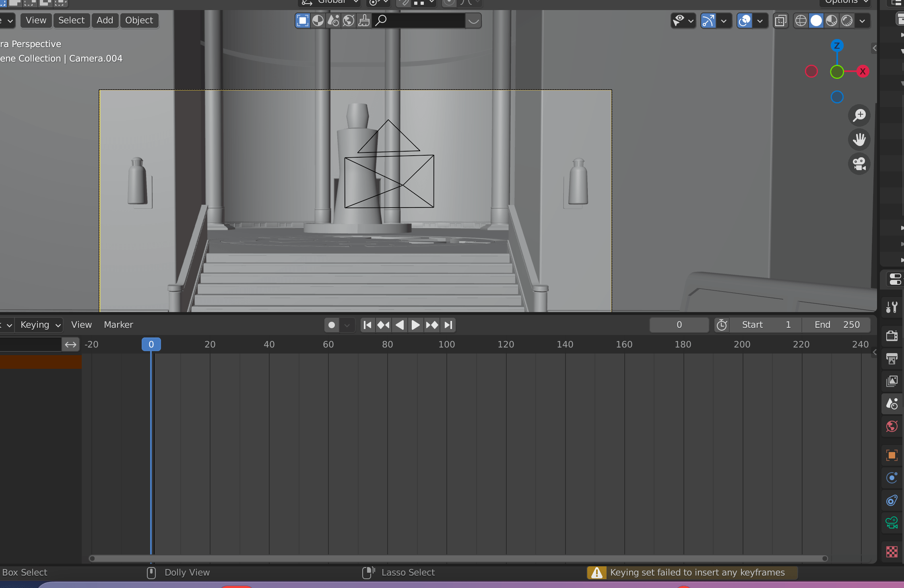Viewport: 904px width, 588px height.
Task: Click the Options button top right
Action: point(842,2)
